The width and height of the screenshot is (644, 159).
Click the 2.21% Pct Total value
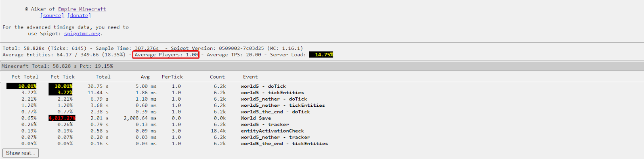coord(29,99)
